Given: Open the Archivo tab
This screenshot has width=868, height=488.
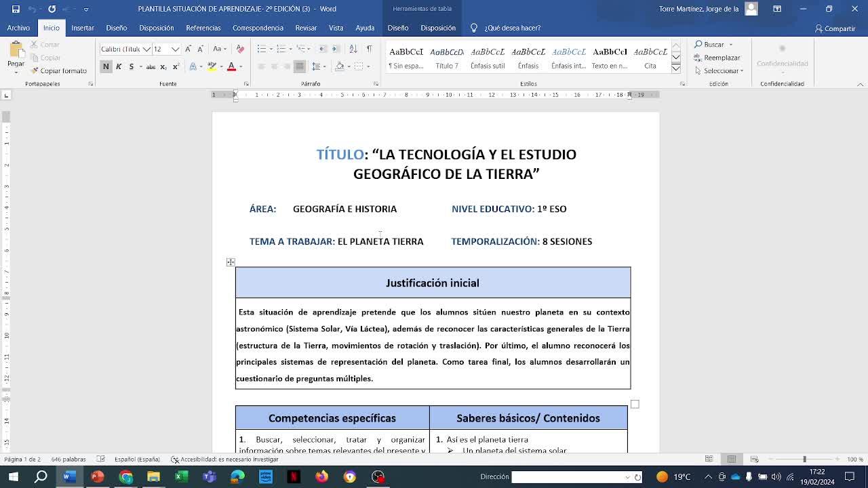Looking at the screenshot, I should [18, 28].
